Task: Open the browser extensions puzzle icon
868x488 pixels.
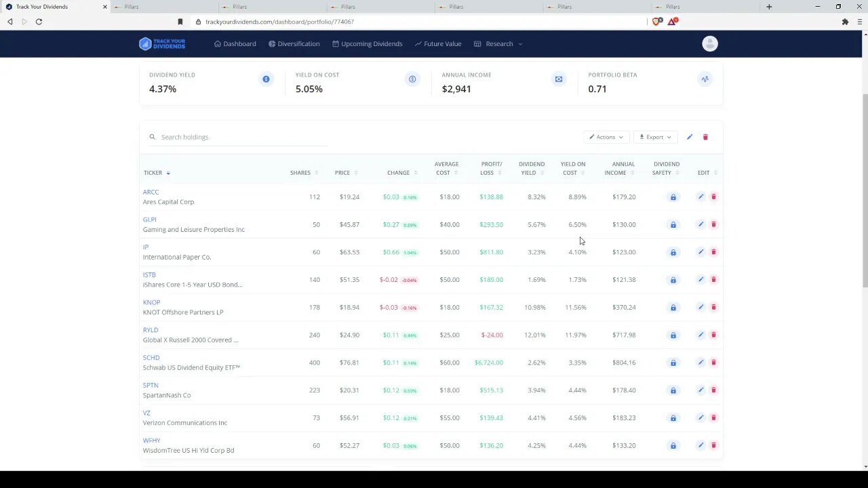Action: pyautogui.click(x=845, y=22)
